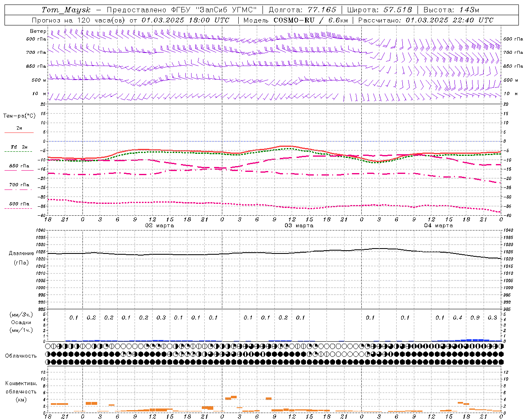Click the forecast period text Прогноз на 120 часа(ов)
Image resolution: width=525 pixels, height=420 pixels.
[79, 20]
